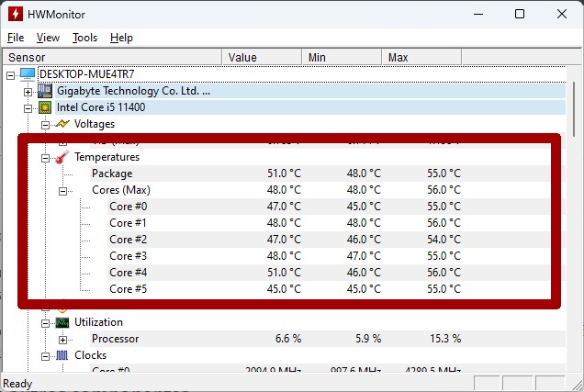
Task: Select the Core #4 temperature row
Action: point(330,273)
